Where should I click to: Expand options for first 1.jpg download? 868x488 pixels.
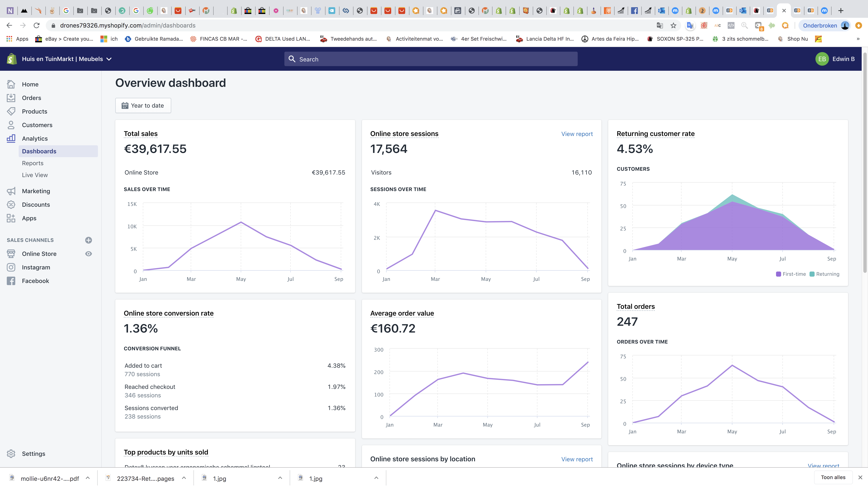pos(280,478)
